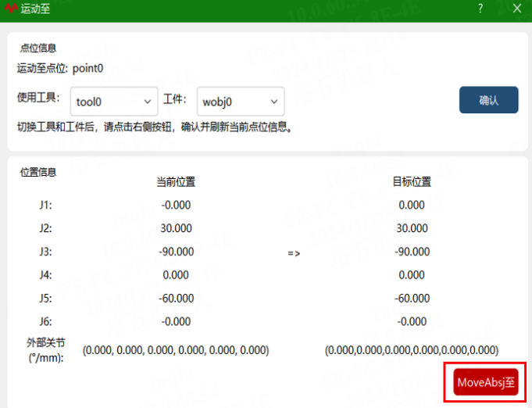Click the 目标位置 column header
Viewport: 532px width, 408px height.
point(412,182)
